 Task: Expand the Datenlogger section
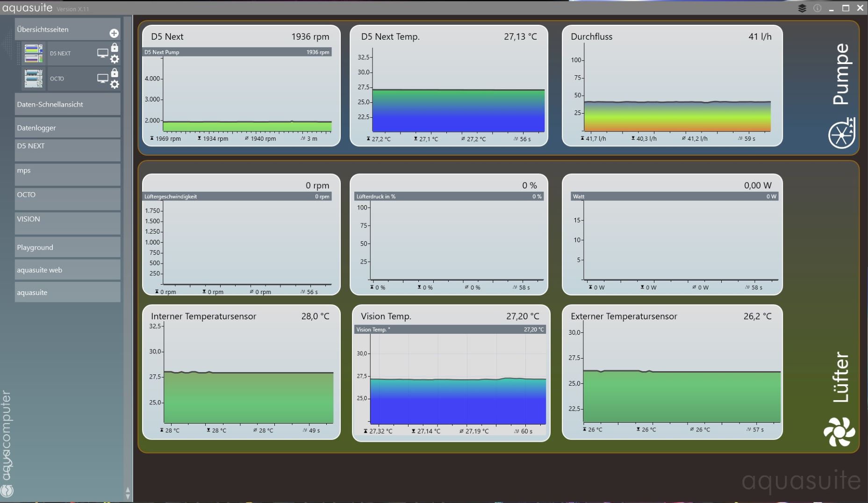pyautogui.click(x=67, y=128)
